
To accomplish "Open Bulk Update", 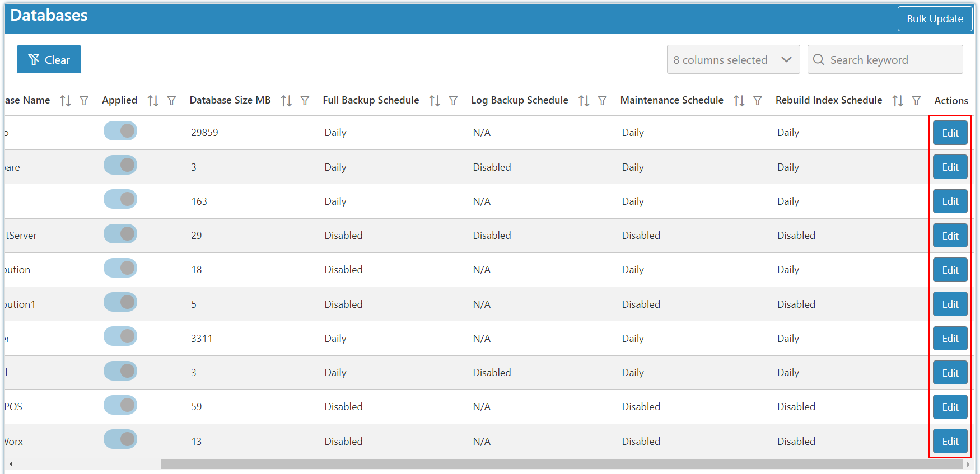I will pos(935,18).
